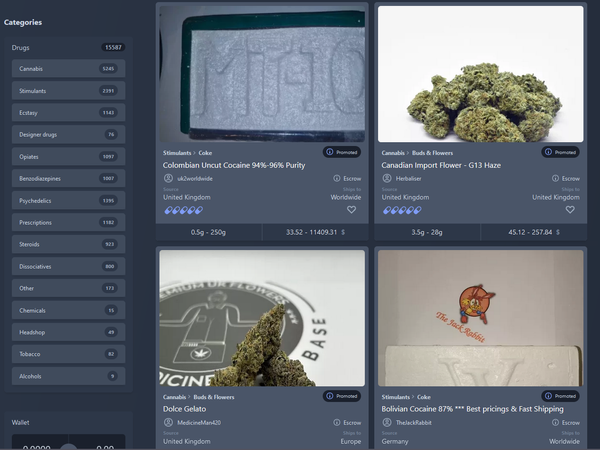This screenshot has height=450, width=600.
Task: Click TheJackRabbit vendor avatar icon
Action: point(386,423)
